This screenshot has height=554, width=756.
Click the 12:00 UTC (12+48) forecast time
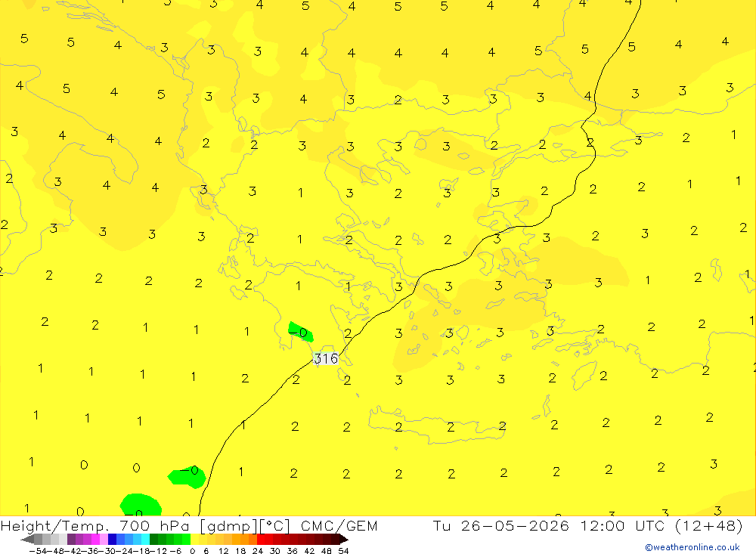point(661,525)
